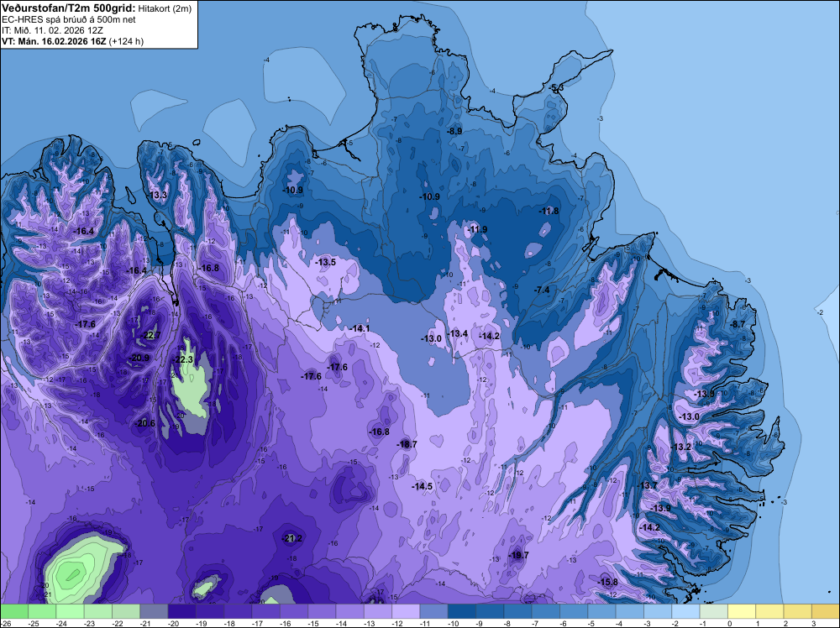Screen dimensions: 840x628
Task: Click the -11.9 temperature value
Action: click(477, 230)
